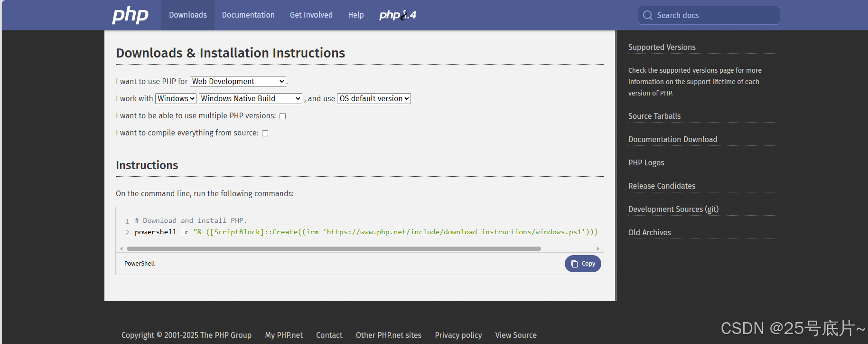The height and width of the screenshot is (344, 868).
Task: Click the left arrow of code scrollbar
Action: tap(121, 248)
